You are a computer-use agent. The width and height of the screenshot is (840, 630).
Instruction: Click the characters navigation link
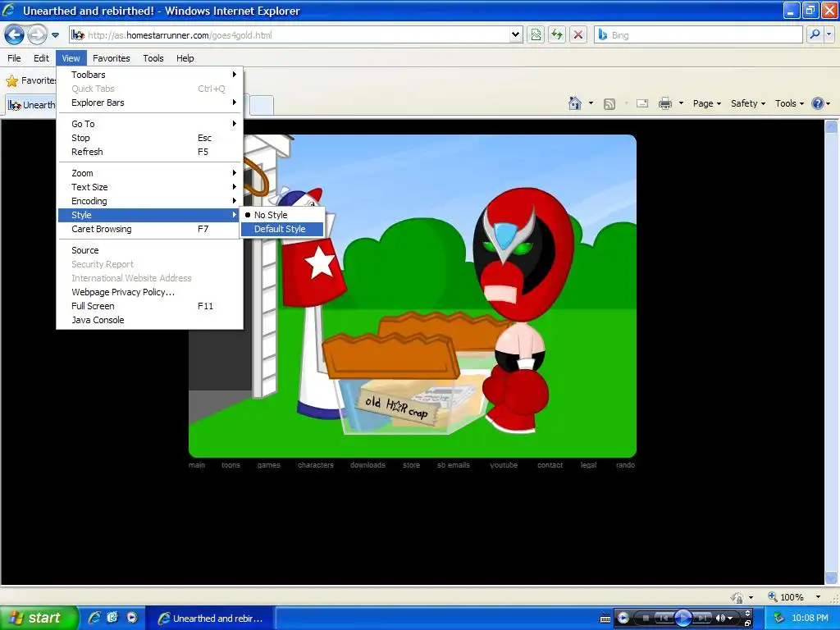click(316, 465)
